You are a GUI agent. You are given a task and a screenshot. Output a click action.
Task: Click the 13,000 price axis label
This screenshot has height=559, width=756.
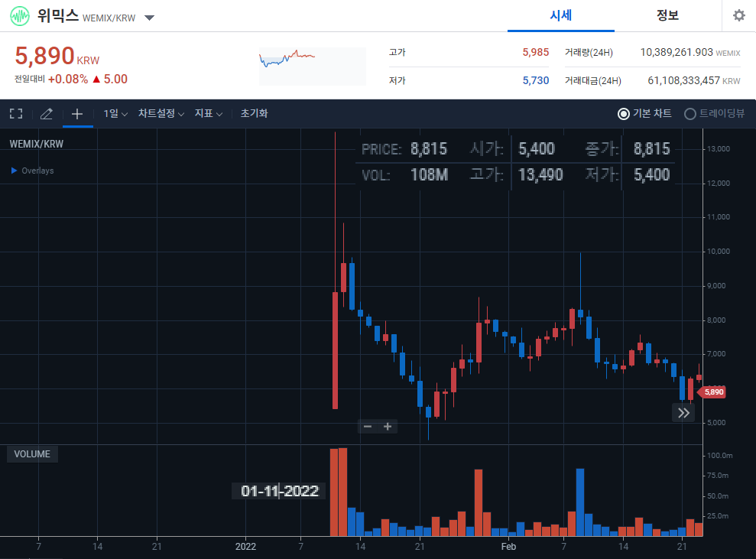point(719,149)
